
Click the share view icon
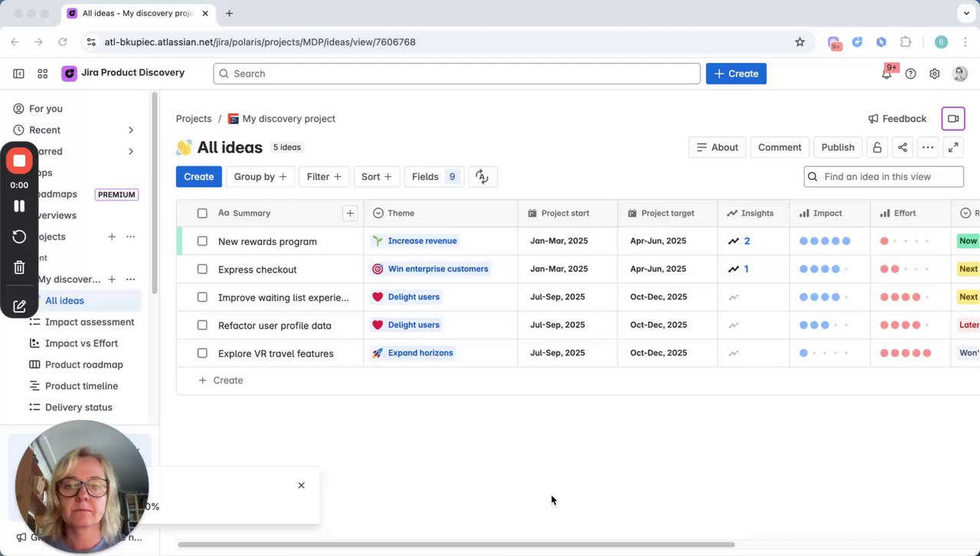click(x=902, y=147)
